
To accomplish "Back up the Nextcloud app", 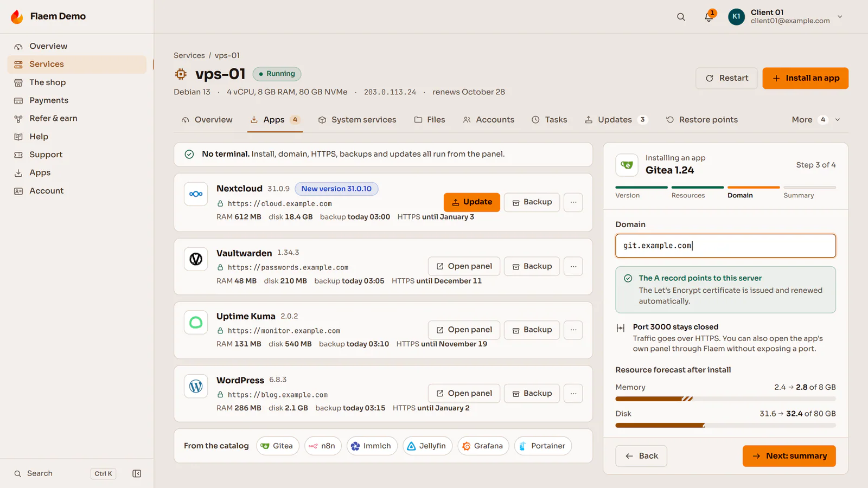I will point(532,202).
